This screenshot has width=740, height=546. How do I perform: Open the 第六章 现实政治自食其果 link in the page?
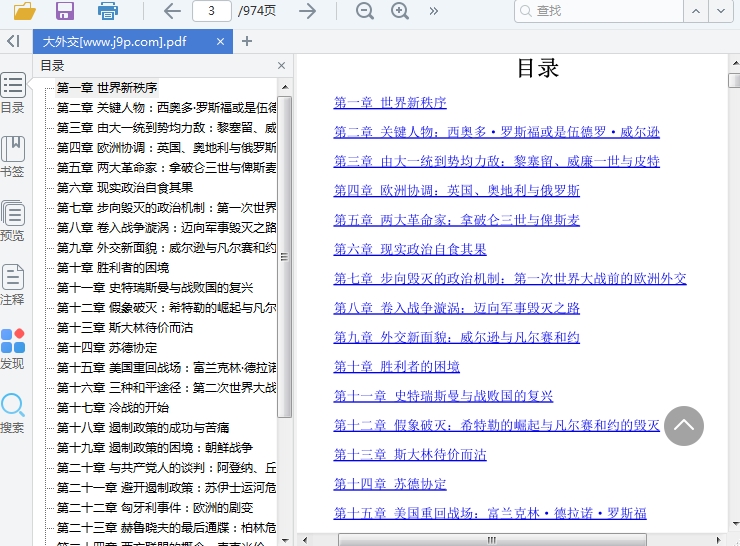click(410, 249)
